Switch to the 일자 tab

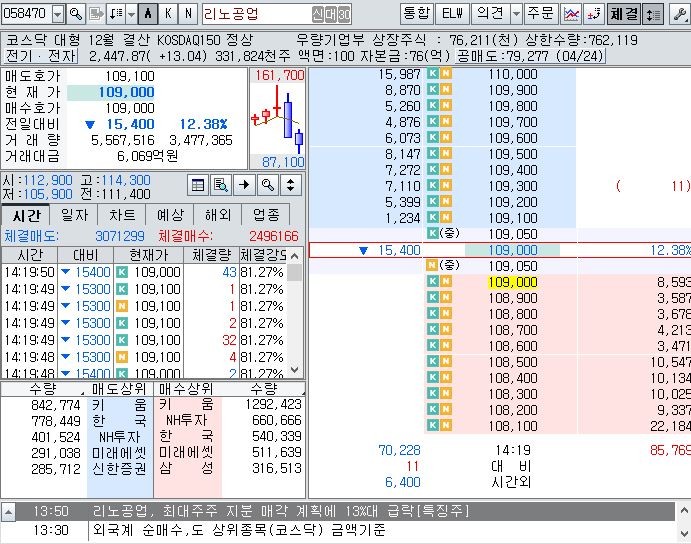pos(74,215)
